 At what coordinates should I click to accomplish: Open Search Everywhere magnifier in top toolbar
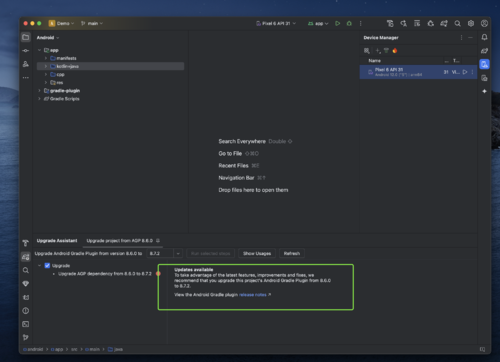click(457, 23)
